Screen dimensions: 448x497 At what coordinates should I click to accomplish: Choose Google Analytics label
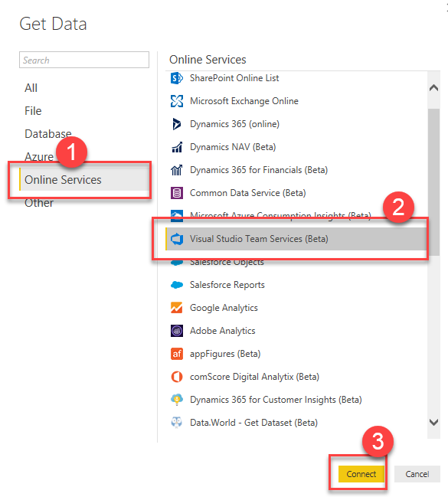coord(224,308)
